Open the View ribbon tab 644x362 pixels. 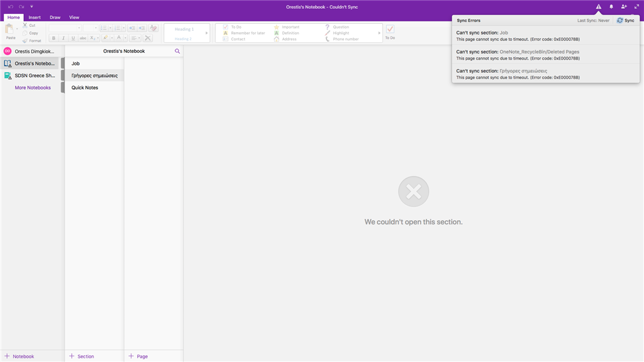click(74, 17)
